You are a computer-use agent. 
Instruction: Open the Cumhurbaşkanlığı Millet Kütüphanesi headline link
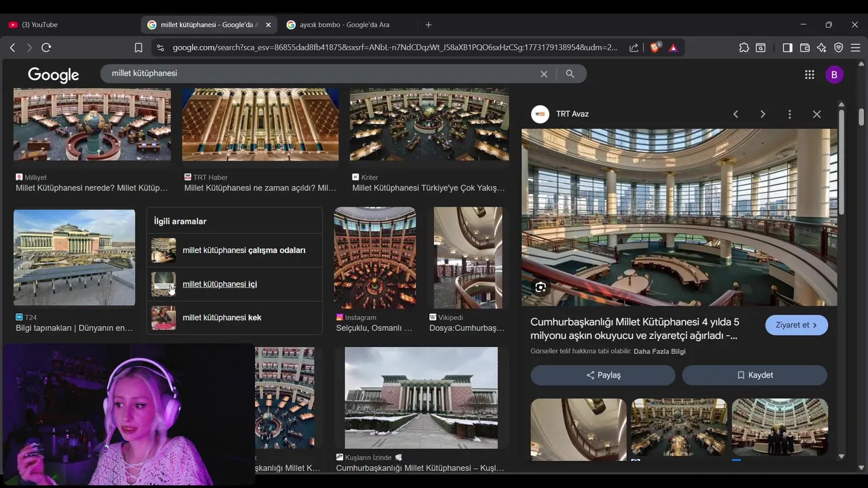coord(635,329)
